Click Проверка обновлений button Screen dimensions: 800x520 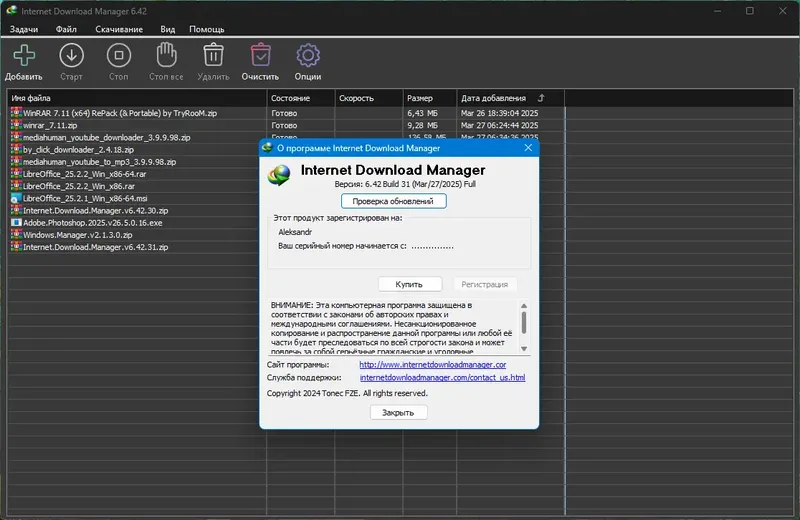click(393, 201)
